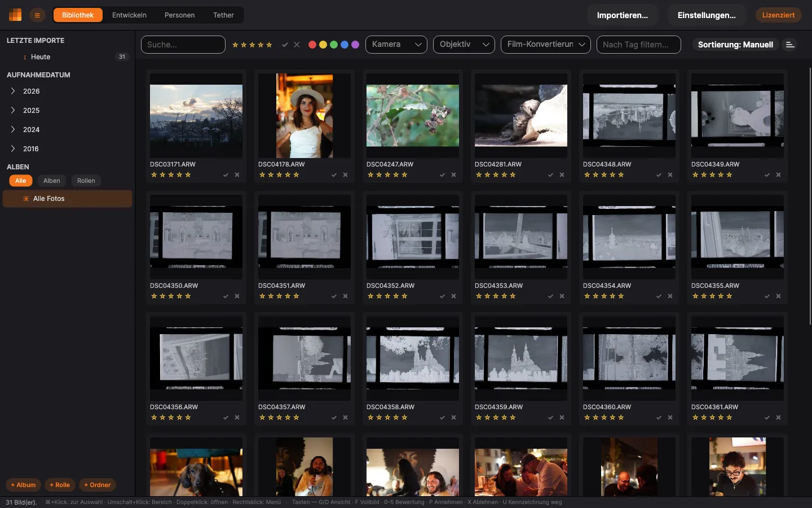
Task: Reject DSC04355.ARW with its X icon
Action: coord(778,296)
